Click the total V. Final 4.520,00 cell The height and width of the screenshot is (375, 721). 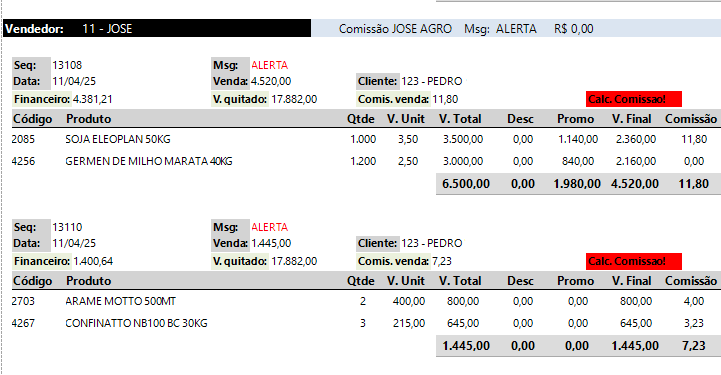tap(635, 184)
